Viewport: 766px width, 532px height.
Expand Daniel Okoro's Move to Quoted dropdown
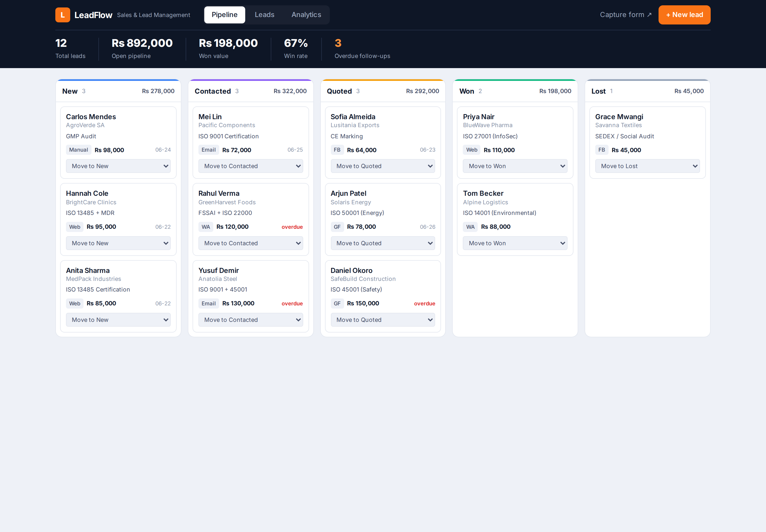(383, 320)
